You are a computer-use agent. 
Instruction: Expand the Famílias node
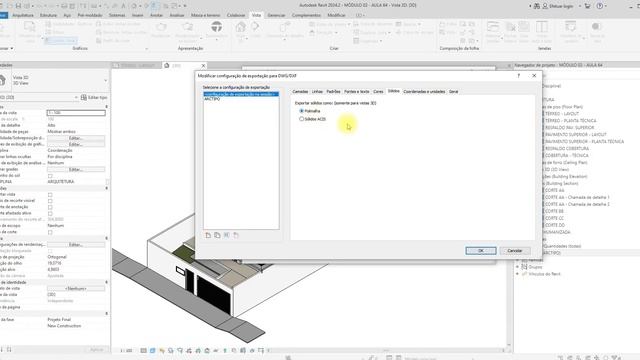pyautogui.click(x=518, y=260)
